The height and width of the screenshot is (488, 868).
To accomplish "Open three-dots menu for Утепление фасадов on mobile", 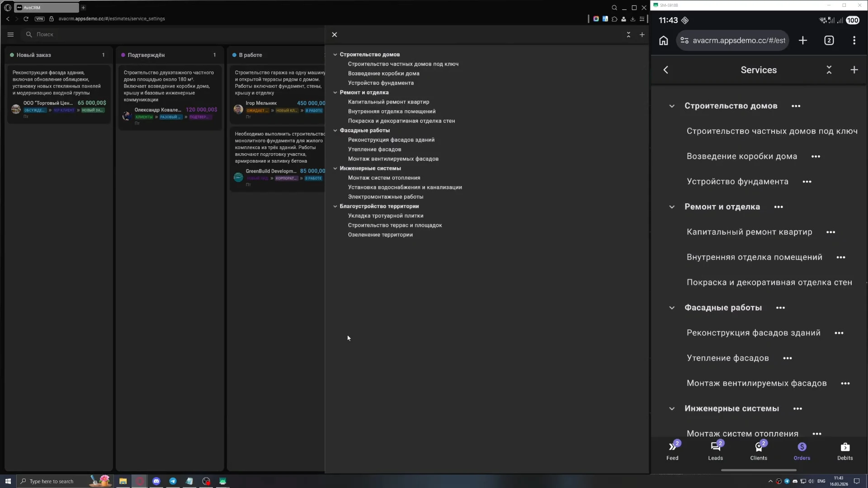I will pos(788,358).
